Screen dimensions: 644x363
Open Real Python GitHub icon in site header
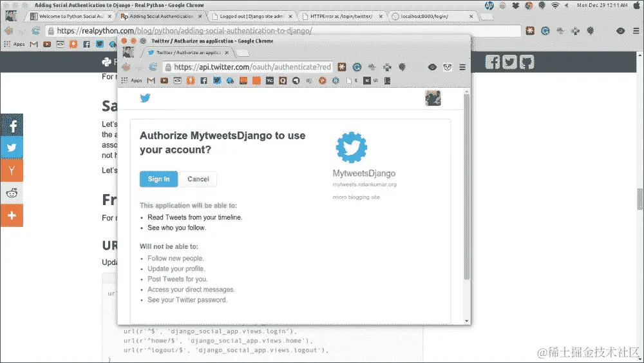point(527,62)
